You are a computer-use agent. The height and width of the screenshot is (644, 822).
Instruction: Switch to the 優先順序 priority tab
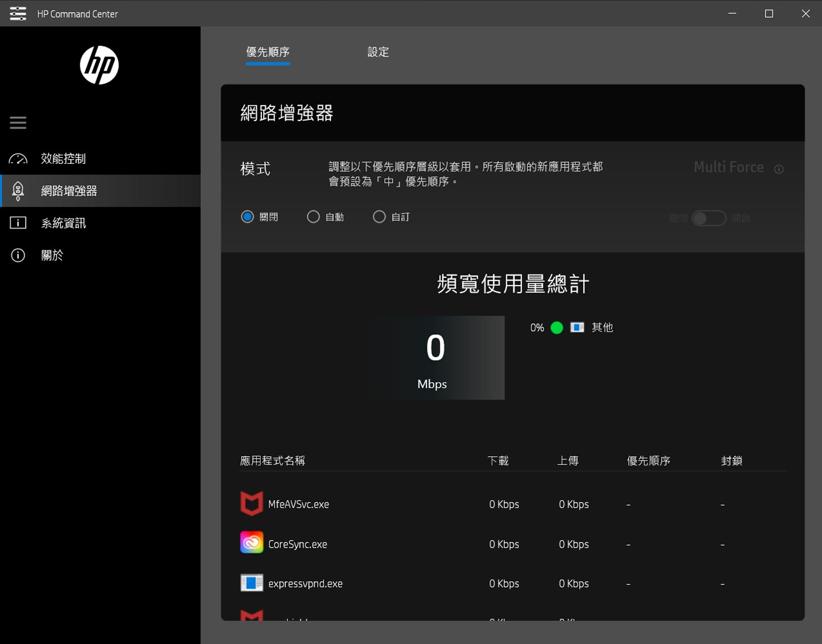[268, 52]
